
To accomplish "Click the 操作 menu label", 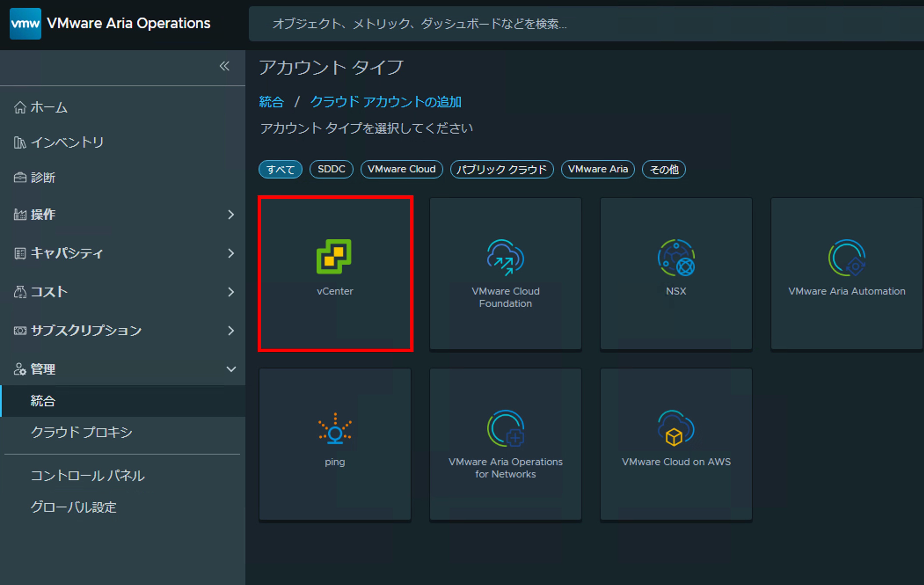I will pyautogui.click(x=43, y=214).
